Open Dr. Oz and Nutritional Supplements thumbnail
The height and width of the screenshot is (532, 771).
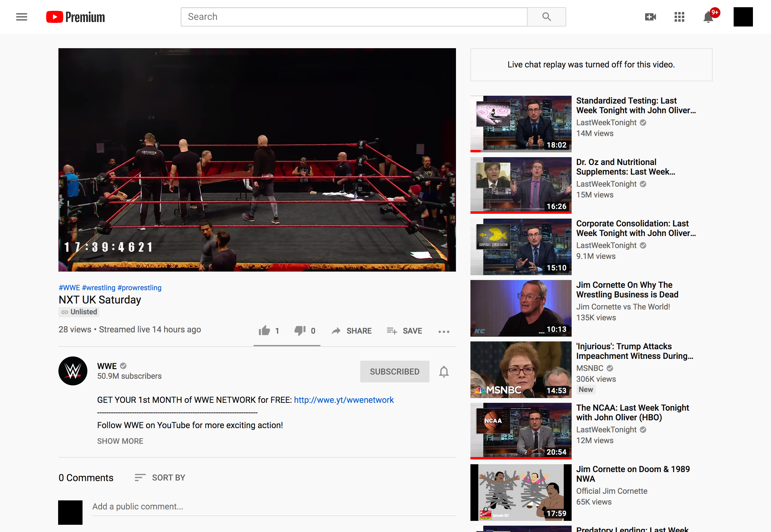tap(520, 185)
